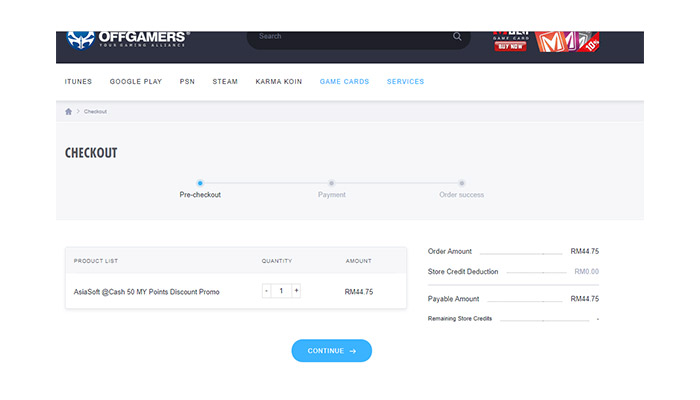Open the iTunes menu
Screen dimensions: 700x400
(x=78, y=82)
